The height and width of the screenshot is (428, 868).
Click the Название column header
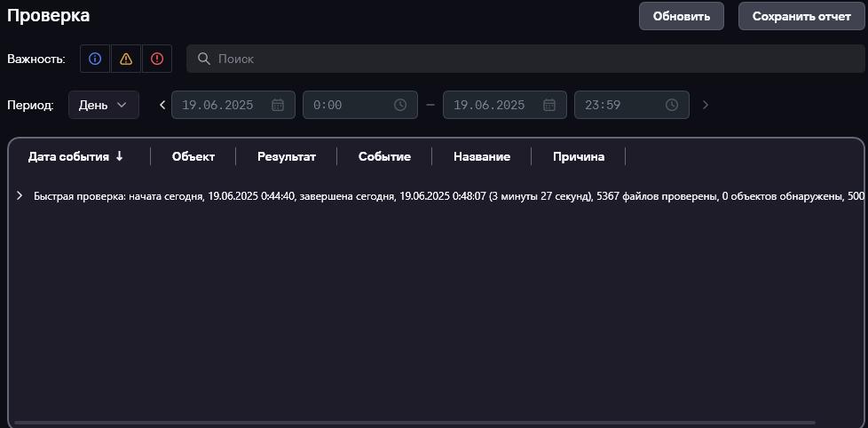482,156
